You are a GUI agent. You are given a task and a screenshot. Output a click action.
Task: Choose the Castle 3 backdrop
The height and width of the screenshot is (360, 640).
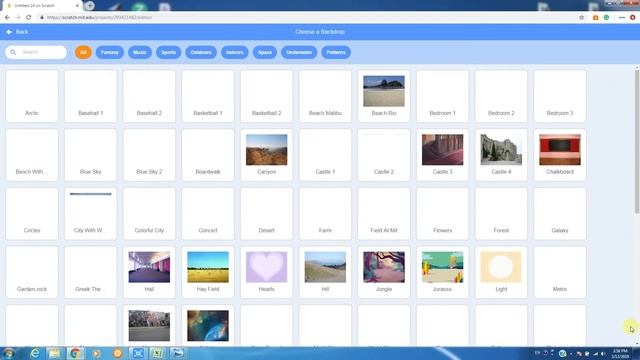443,155
